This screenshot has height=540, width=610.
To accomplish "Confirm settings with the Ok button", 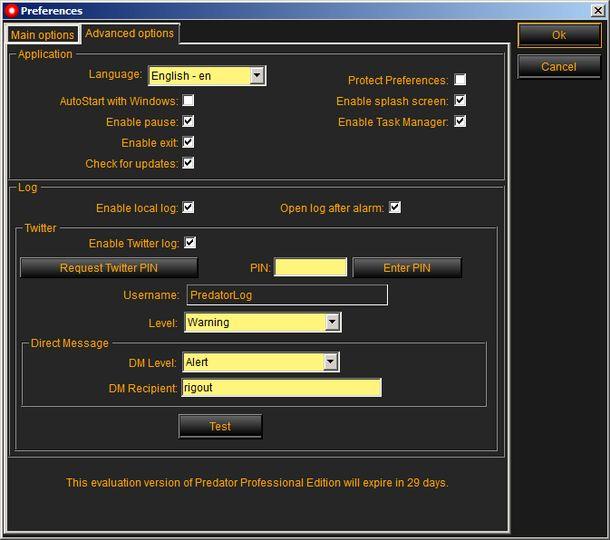I will tap(559, 35).
